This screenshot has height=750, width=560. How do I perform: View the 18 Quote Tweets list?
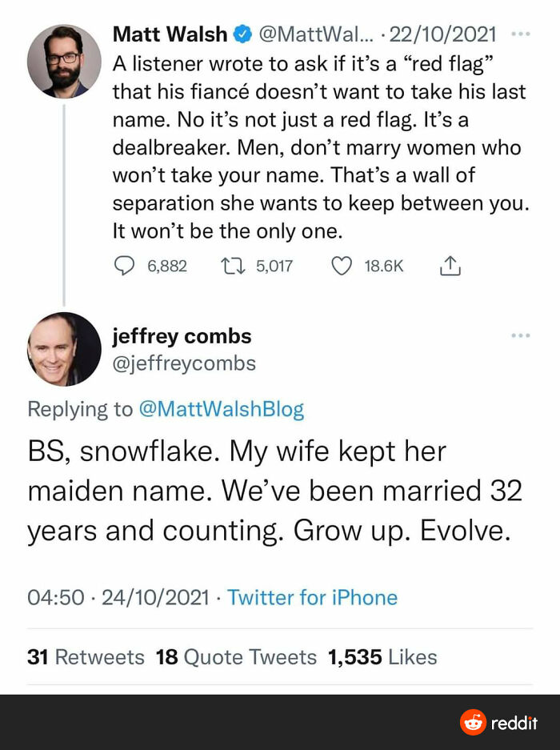(x=236, y=657)
